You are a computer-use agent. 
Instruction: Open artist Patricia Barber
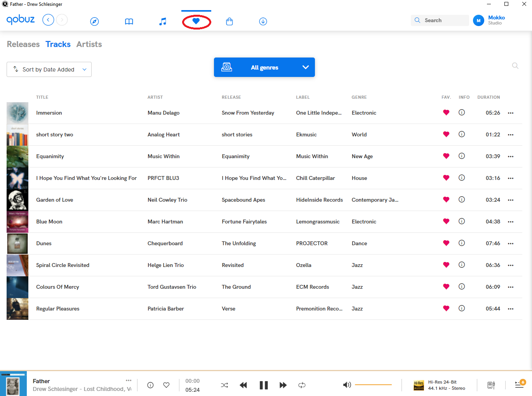(x=166, y=309)
